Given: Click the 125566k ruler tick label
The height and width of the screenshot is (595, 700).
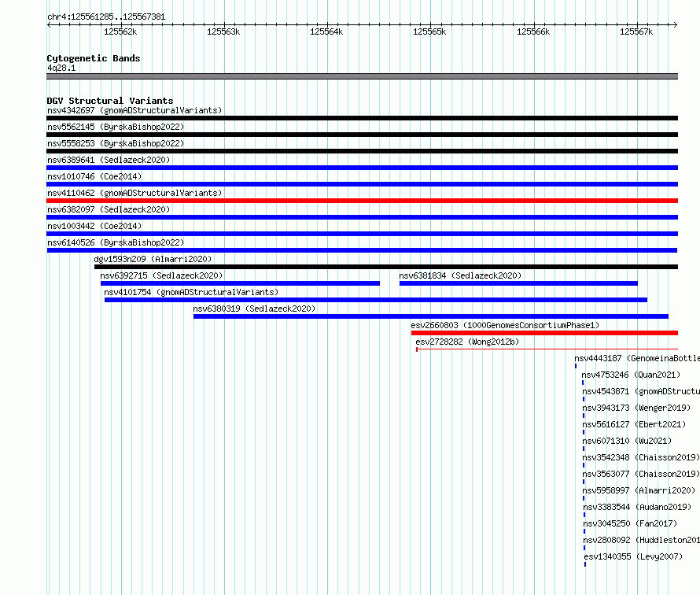Looking at the screenshot, I should [x=533, y=31].
